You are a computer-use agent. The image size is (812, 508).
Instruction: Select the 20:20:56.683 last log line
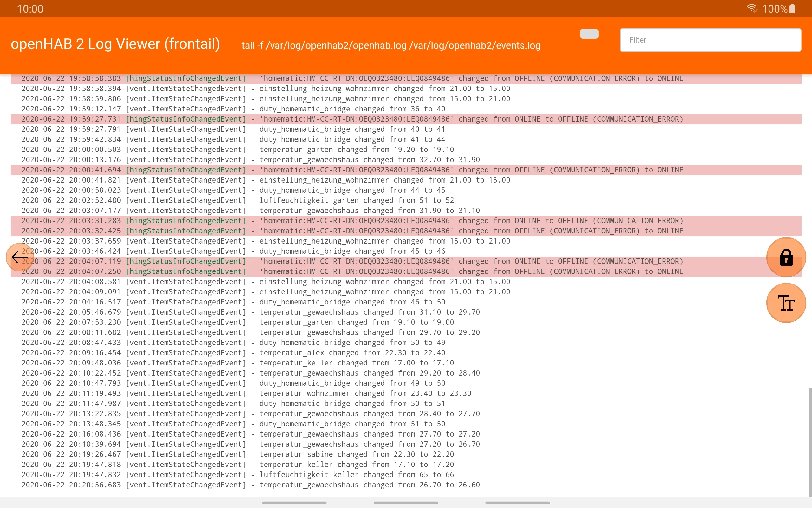click(406, 485)
